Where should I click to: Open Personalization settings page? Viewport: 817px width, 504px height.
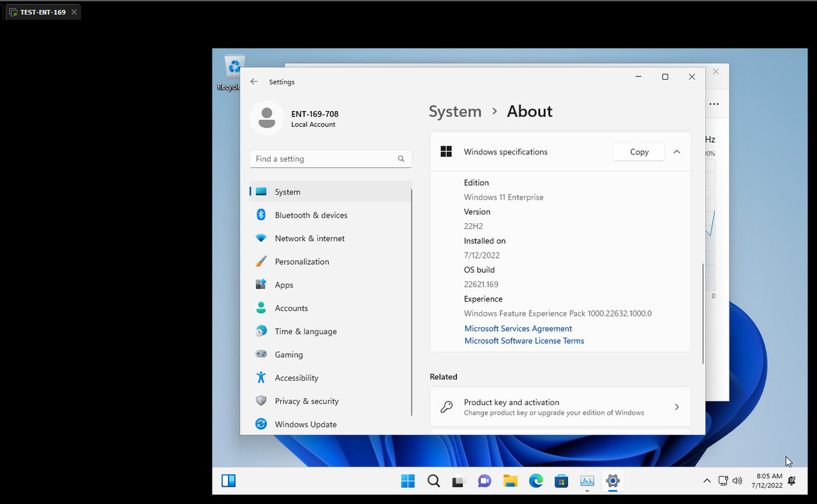point(331,262)
